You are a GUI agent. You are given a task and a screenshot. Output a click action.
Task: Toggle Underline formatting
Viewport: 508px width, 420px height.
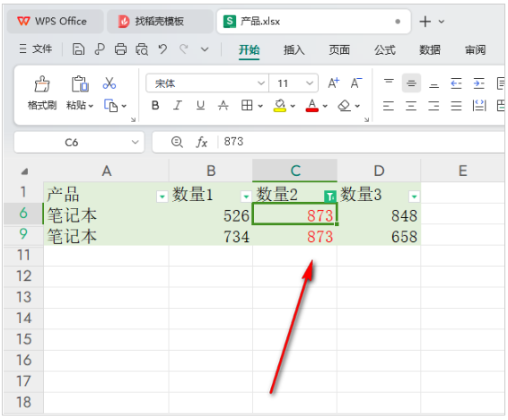(200, 106)
